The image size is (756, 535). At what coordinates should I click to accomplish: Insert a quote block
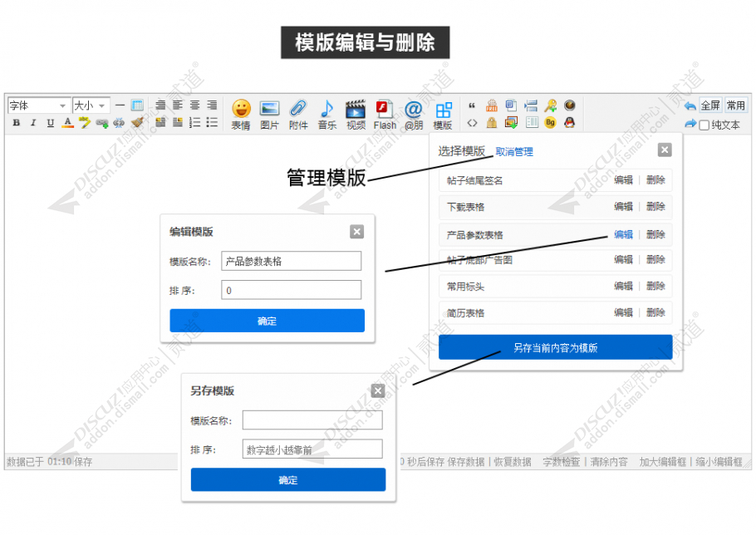tap(472, 105)
